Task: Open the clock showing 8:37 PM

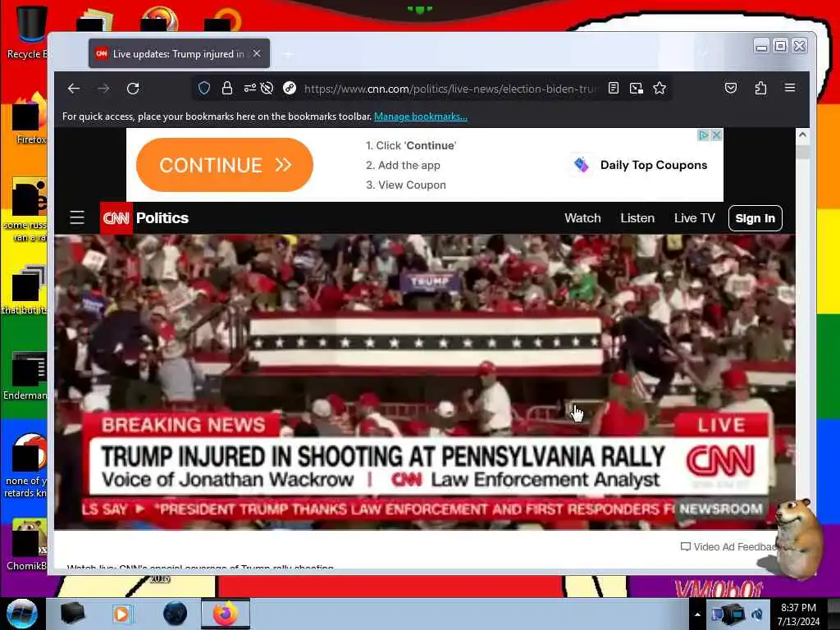Action: pos(798,614)
